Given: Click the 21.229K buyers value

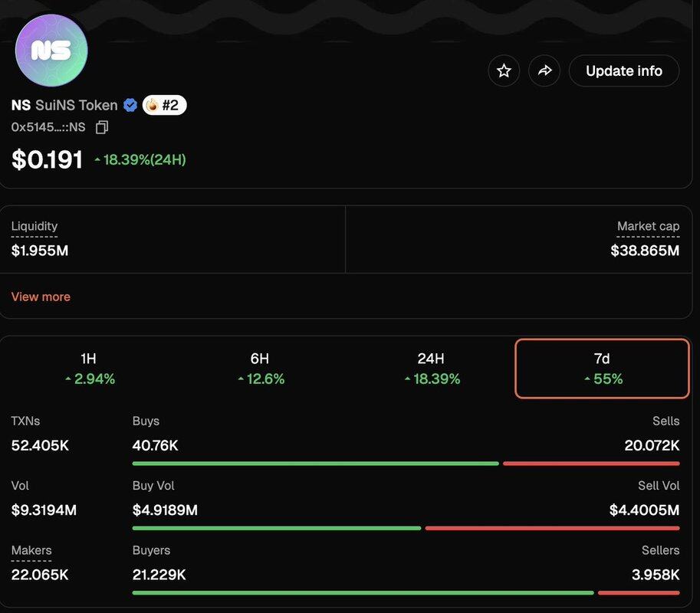Looking at the screenshot, I should (x=159, y=575).
